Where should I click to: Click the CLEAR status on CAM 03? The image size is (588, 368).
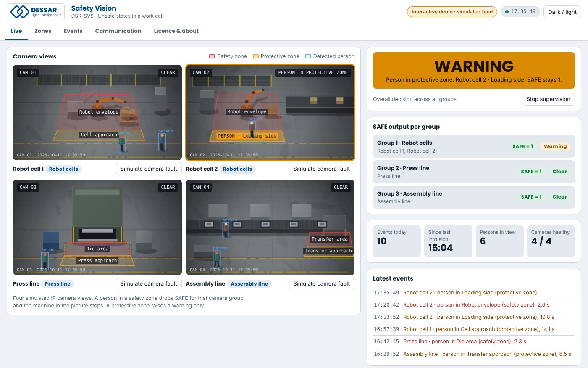(168, 187)
